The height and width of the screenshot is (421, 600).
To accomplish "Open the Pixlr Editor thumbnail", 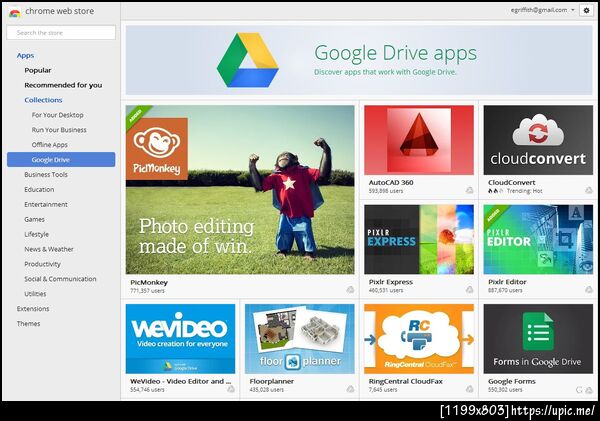I will (x=538, y=240).
